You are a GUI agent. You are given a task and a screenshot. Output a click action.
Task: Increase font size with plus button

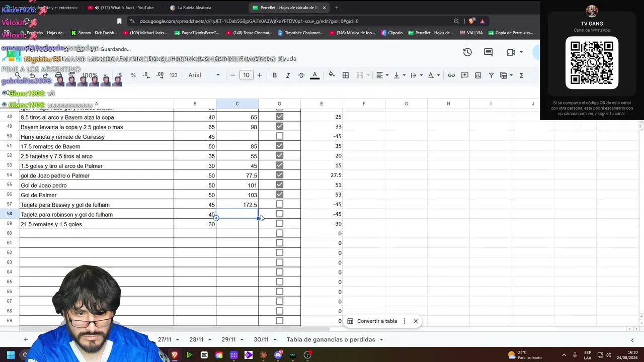point(260,75)
